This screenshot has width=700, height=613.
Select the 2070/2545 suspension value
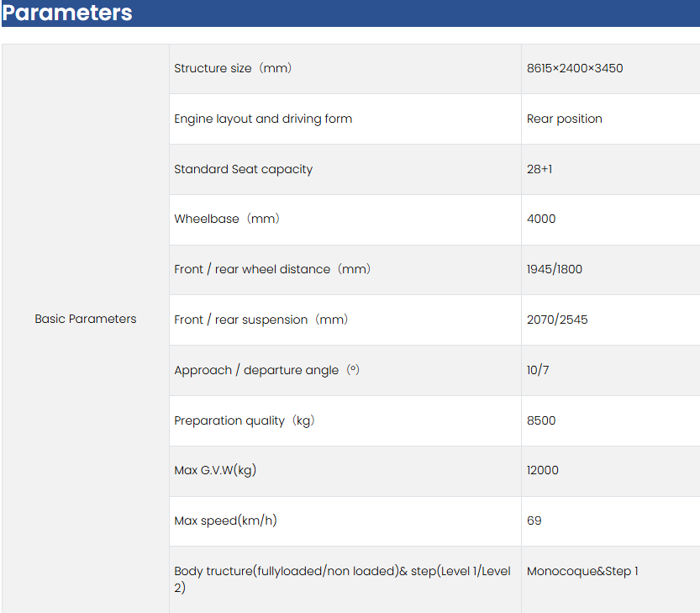click(x=557, y=320)
